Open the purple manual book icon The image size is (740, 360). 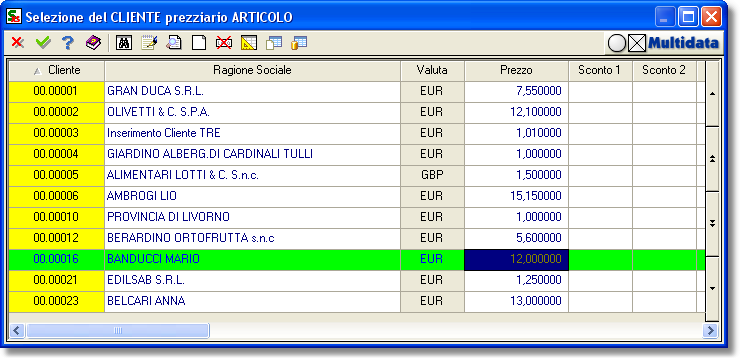[x=93, y=43]
